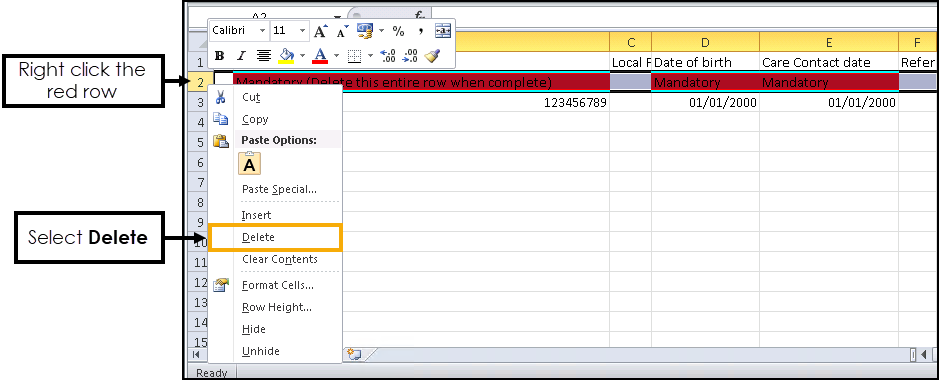Select column D header
939x380 pixels.
[705, 42]
